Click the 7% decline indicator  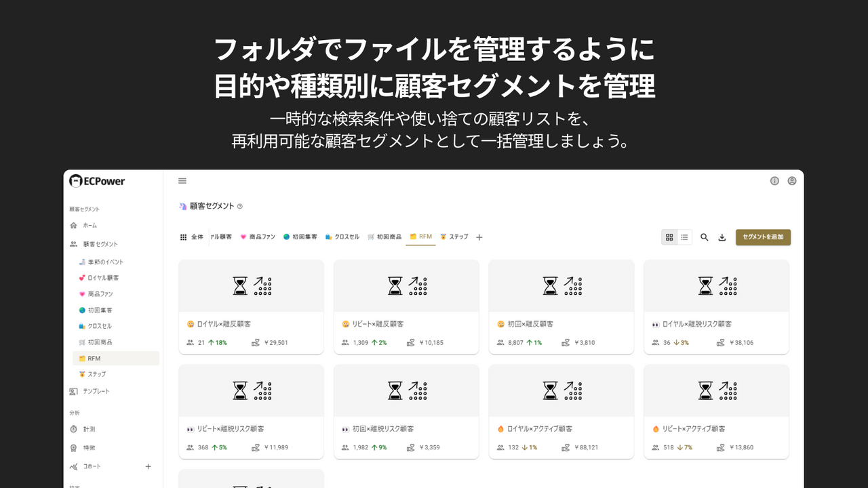click(684, 447)
